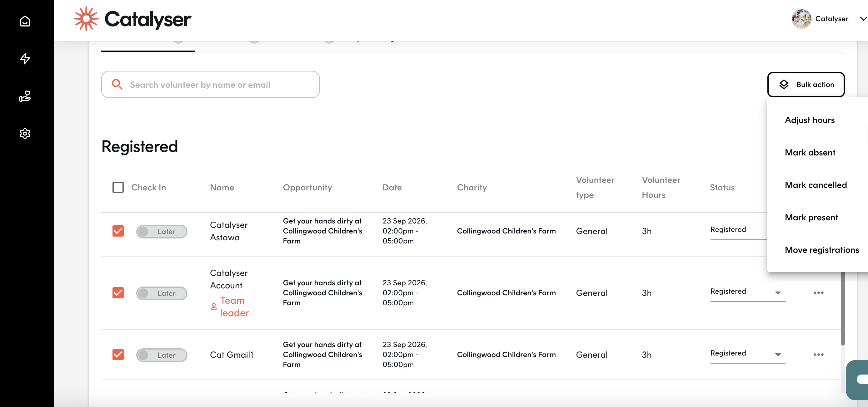
Task: Click the Status column header
Action: pos(722,188)
